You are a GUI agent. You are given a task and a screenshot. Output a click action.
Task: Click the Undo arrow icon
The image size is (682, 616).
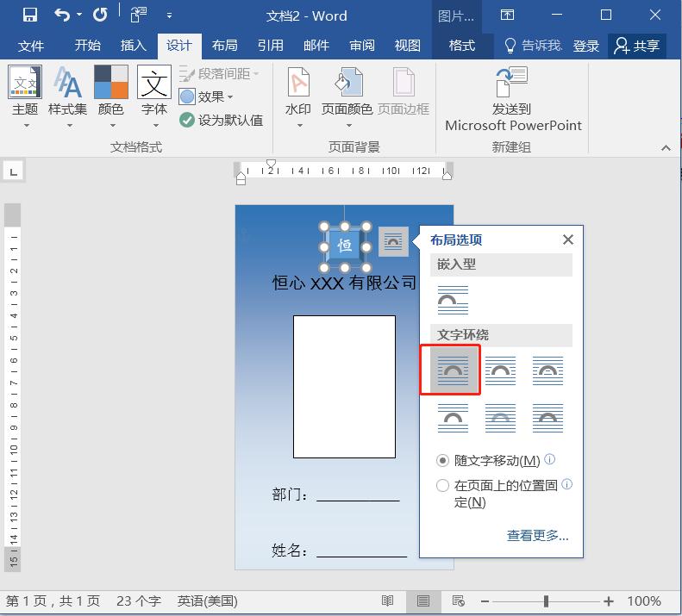point(62,16)
